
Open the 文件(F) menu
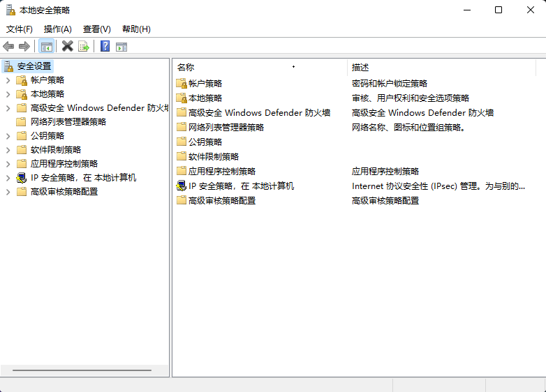click(x=20, y=29)
